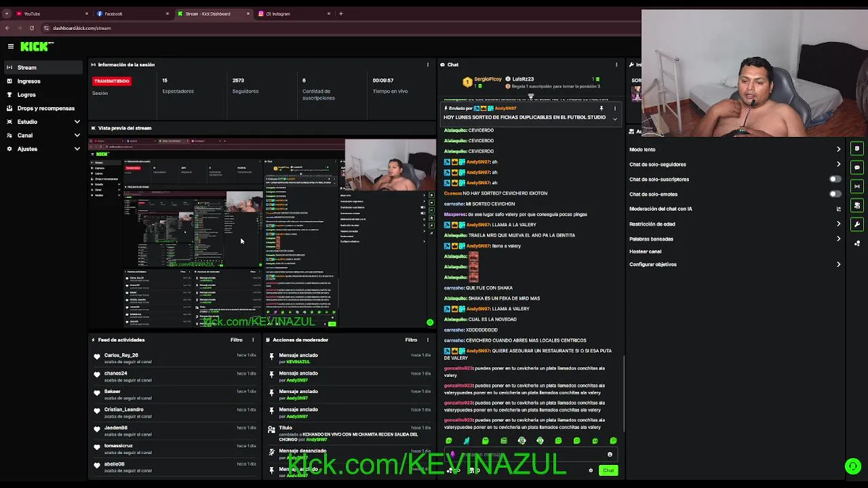Reload the dashboard page

pyautogui.click(x=32, y=28)
